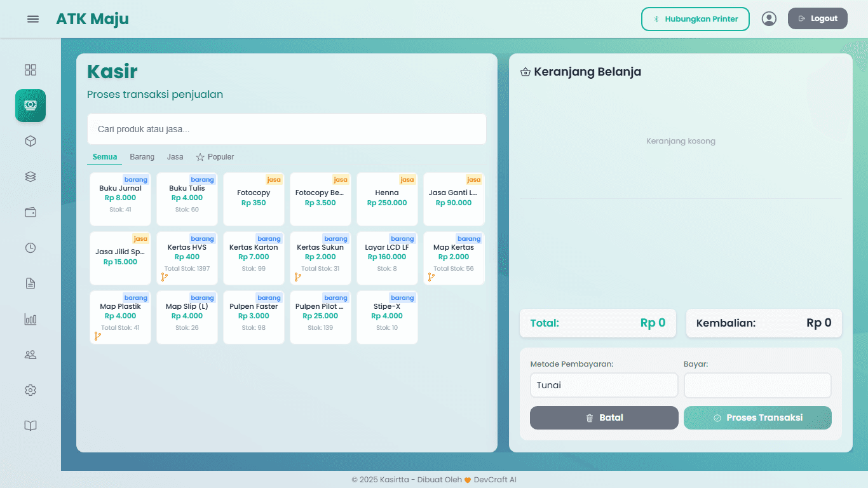Image resolution: width=868 pixels, height=488 pixels.
Task: Open the product box icon in sidebar
Action: (x=31, y=141)
